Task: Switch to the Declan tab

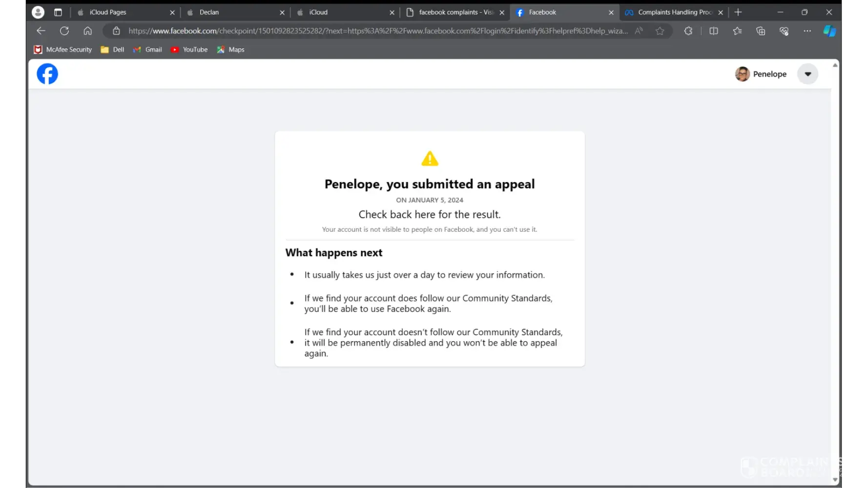Action: [x=236, y=12]
